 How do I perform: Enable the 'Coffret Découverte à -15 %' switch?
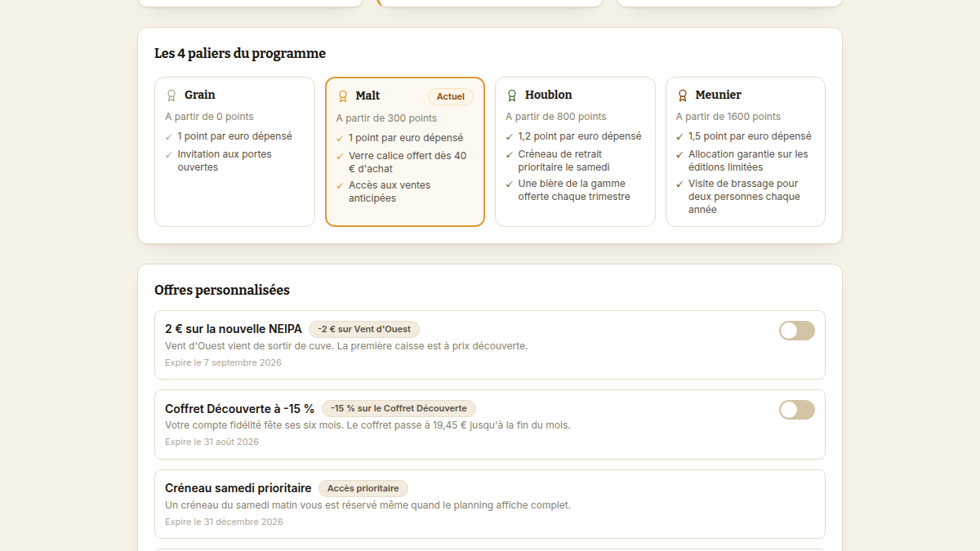coord(797,410)
